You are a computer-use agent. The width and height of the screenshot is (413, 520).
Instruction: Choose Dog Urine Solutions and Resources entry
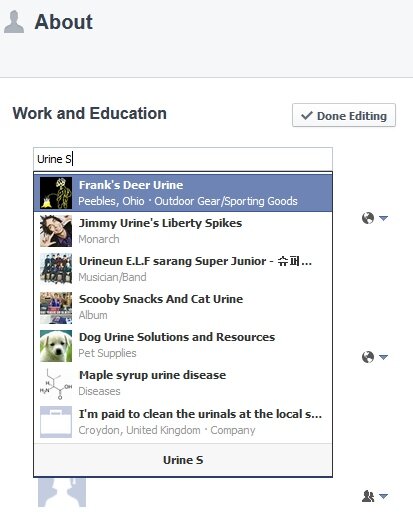[183, 346]
